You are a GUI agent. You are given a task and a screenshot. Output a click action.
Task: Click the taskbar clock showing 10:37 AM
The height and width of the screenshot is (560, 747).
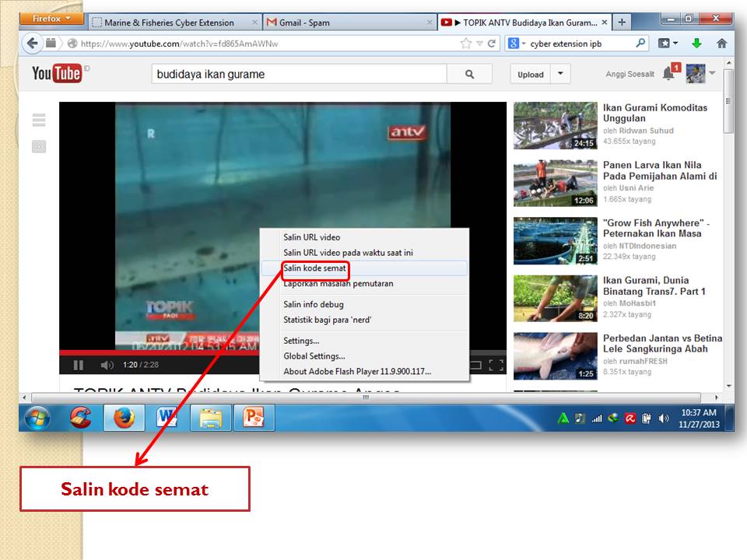699,418
